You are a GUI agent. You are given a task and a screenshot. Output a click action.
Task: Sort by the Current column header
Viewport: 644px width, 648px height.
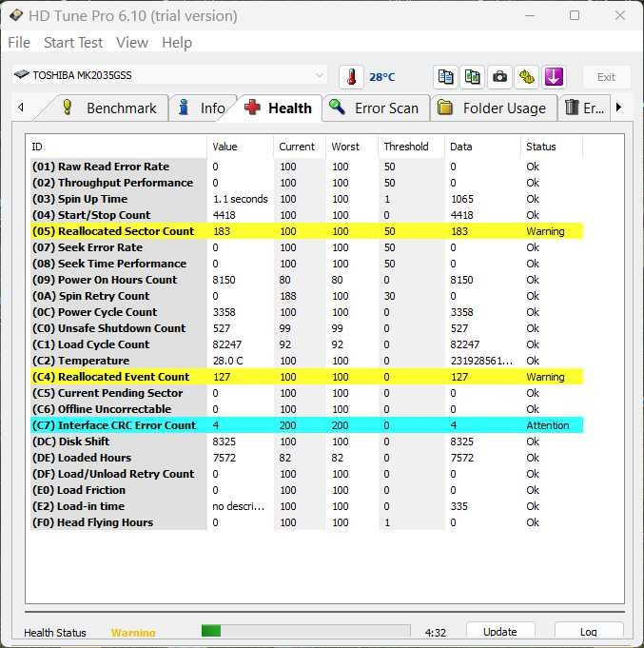[300, 147]
